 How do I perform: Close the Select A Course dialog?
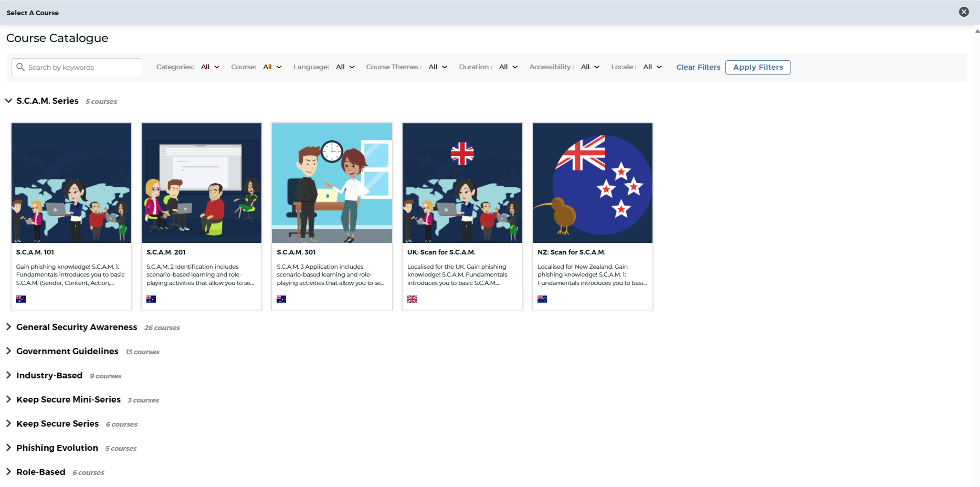[964, 12]
